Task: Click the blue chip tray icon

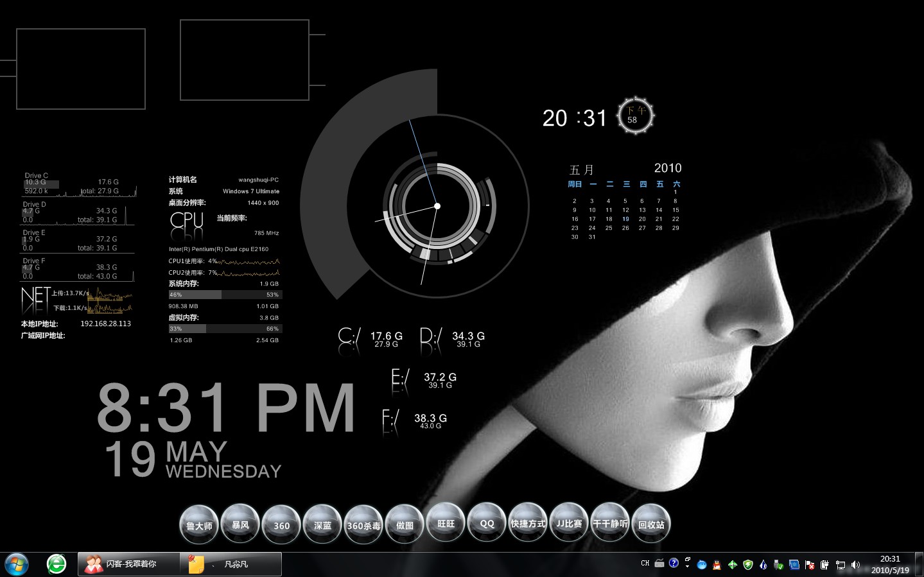Action: pyautogui.click(x=794, y=565)
